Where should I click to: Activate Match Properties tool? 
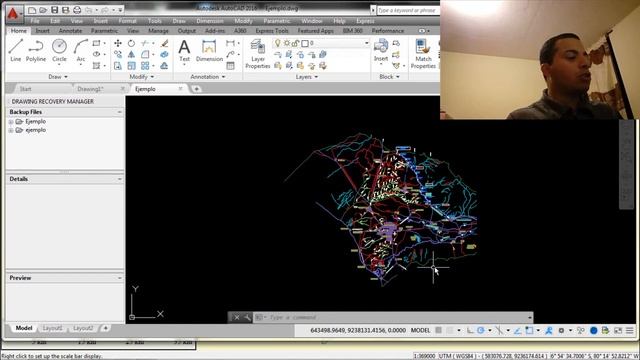coord(423,54)
